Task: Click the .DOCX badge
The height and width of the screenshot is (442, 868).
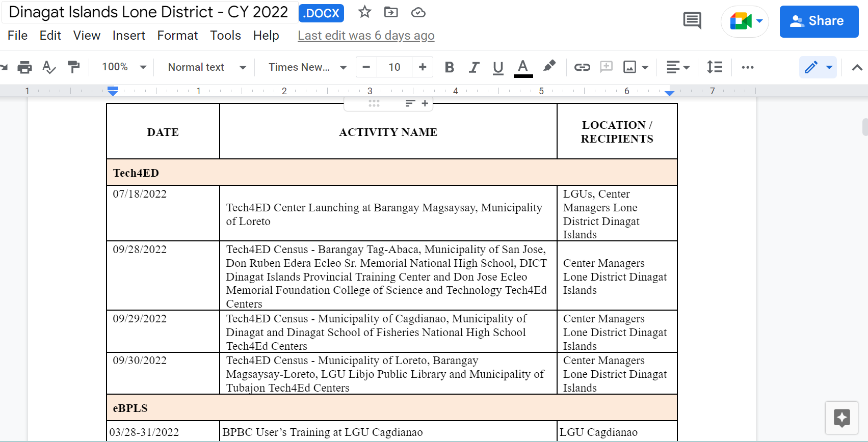Action: pyautogui.click(x=321, y=13)
